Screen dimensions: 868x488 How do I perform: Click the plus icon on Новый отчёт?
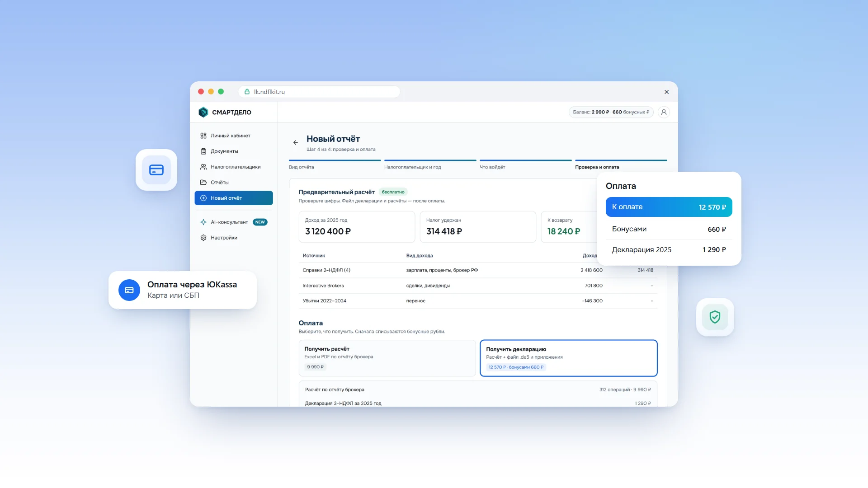point(203,198)
